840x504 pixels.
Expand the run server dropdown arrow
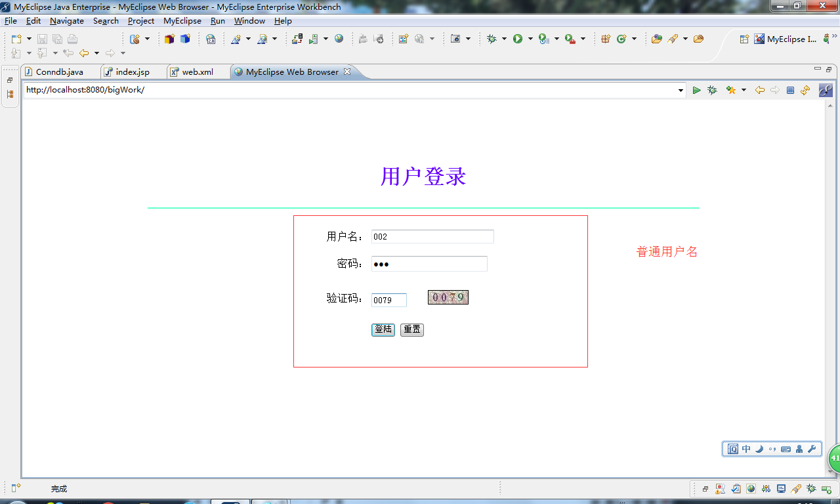[325, 39]
